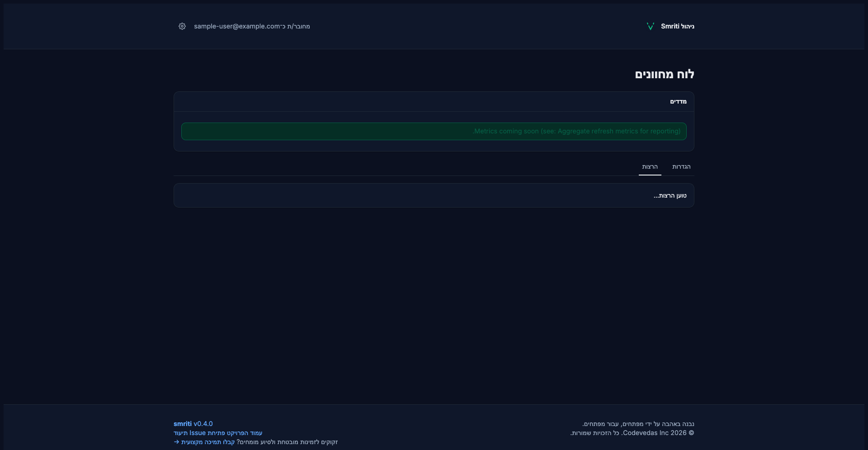
Task: Click the 'נבנה באהבה' footer tagline
Action: 638,424
